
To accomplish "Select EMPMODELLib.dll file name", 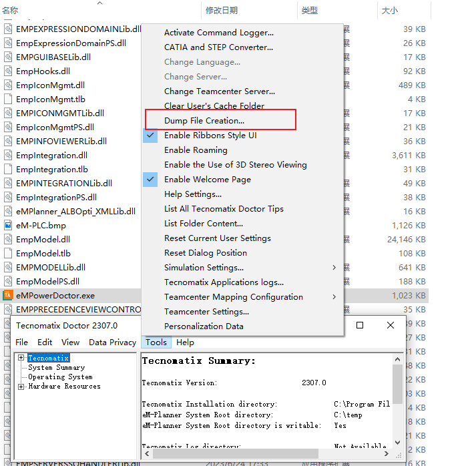I will click(x=51, y=268).
